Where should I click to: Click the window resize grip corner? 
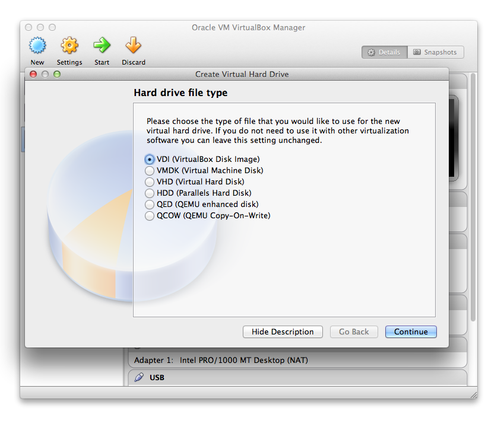473,394
